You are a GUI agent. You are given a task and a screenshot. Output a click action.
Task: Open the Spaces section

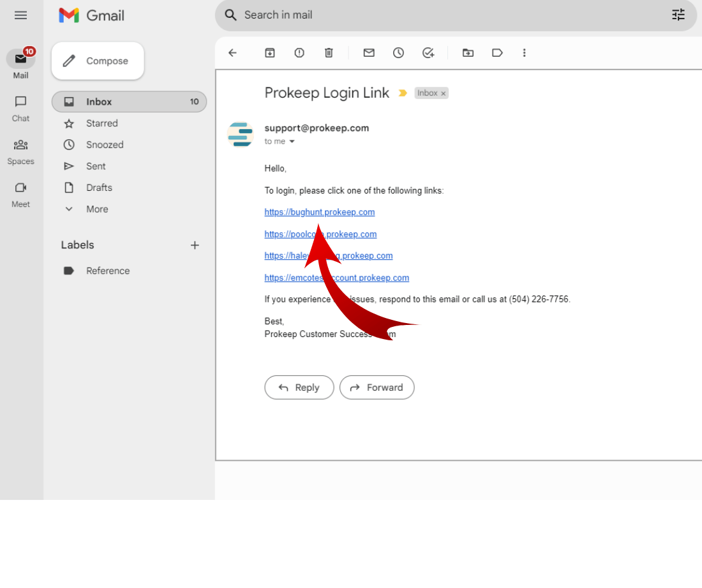(20, 149)
